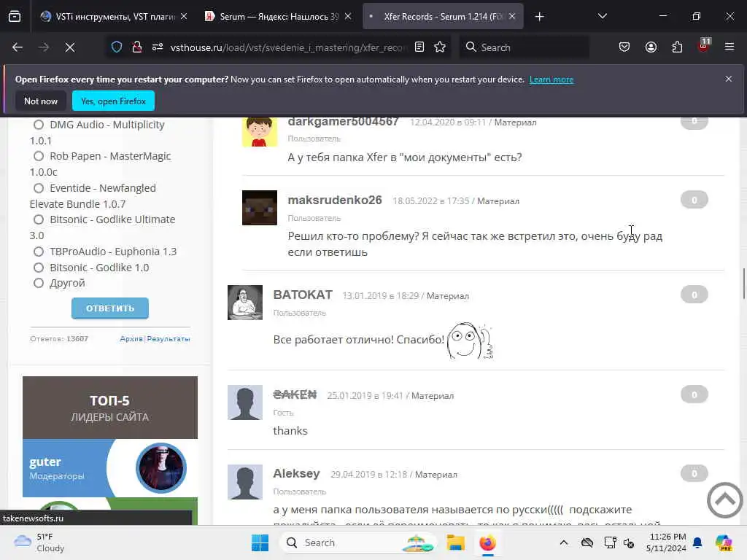The image size is (747, 560).
Task: Open the extensions puzzle icon
Action: click(x=677, y=47)
